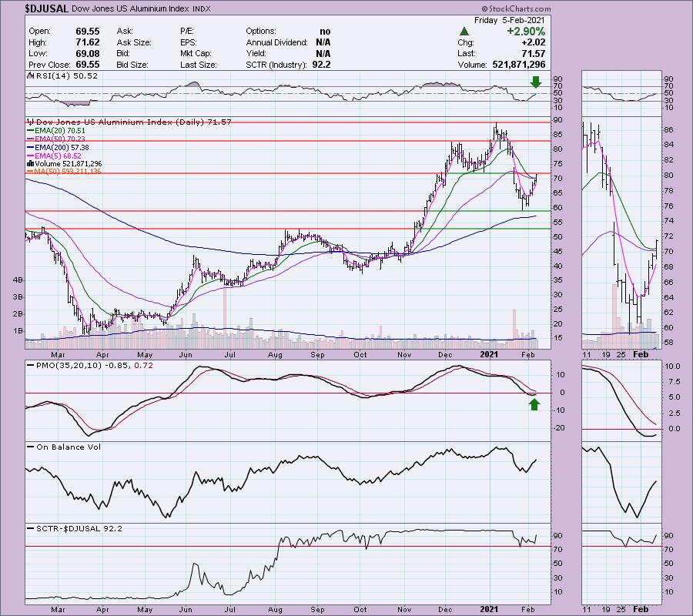Click the MA(50) 593,211,136 legend entry
The image size is (693, 616).
tap(68, 172)
